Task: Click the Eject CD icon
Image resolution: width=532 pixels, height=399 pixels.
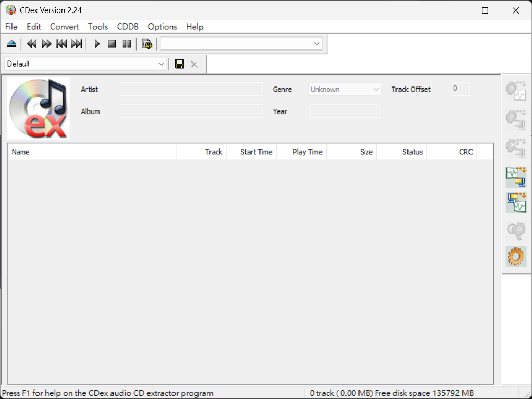Action: [11, 44]
